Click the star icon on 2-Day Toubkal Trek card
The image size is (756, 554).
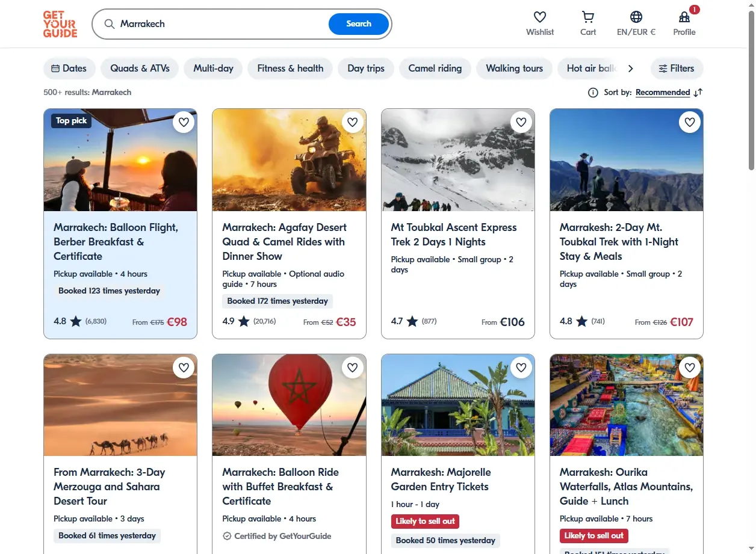(x=581, y=321)
